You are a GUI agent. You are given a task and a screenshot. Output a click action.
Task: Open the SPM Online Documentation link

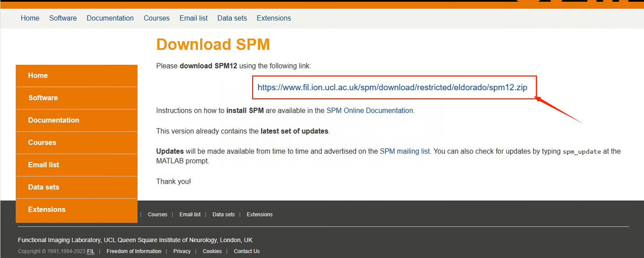[370, 110]
